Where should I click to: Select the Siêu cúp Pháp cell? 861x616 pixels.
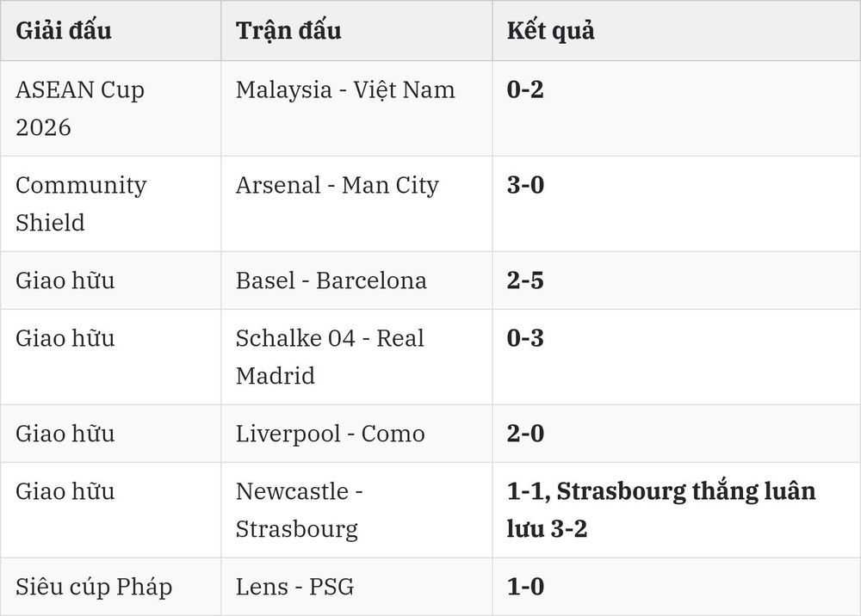[x=94, y=587]
